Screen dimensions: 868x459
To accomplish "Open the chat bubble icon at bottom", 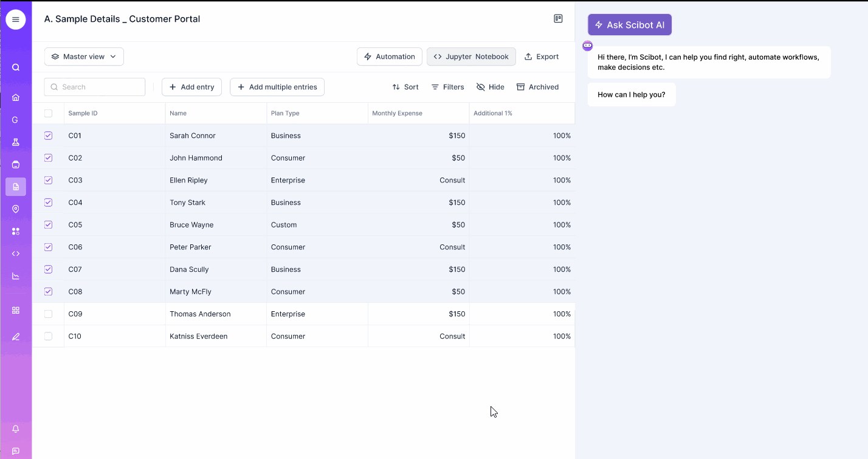I will (15, 451).
